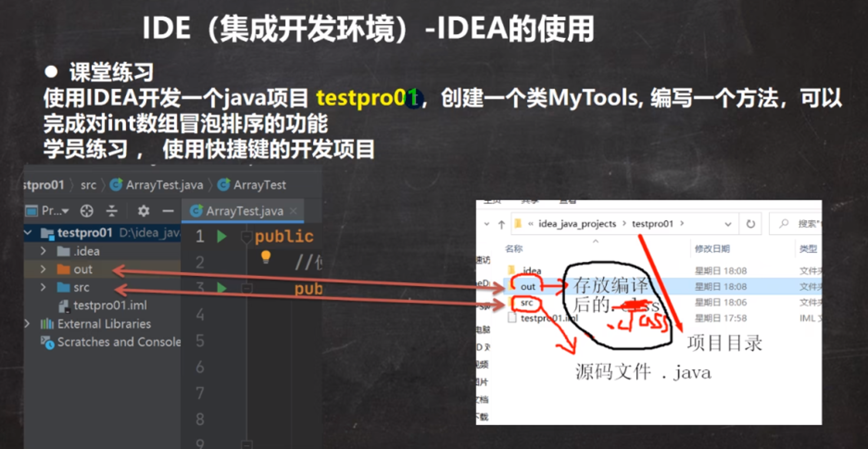Select the .idea folder in IDEA project tree
Screen dimensions: 868x449
pyautogui.click(x=79, y=251)
